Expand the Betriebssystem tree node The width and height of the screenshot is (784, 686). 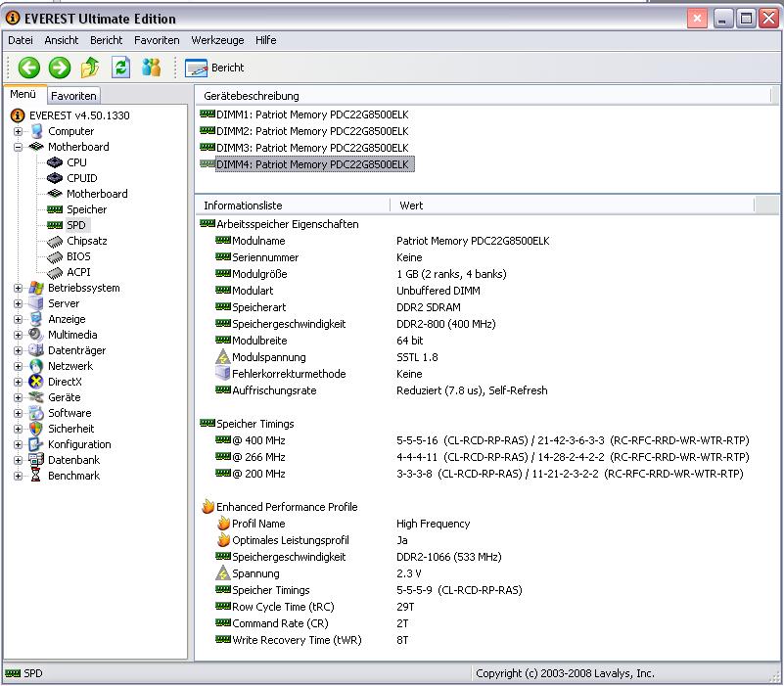[18, 288]
